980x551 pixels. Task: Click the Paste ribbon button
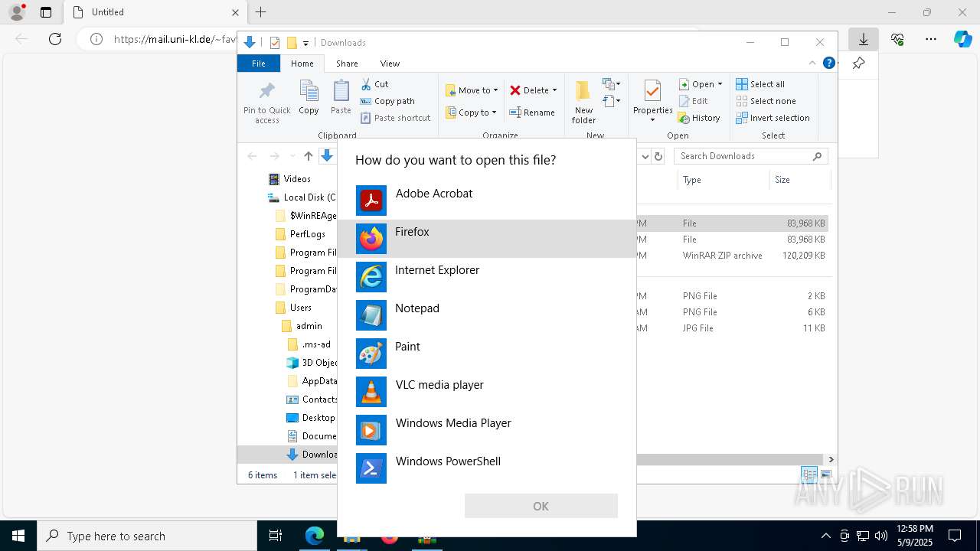pos(341,97)
